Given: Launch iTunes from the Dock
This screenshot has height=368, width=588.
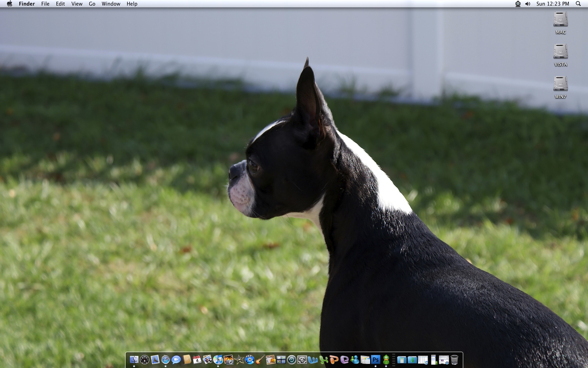Looking at the screenshot, I should [x=218, y=360].
